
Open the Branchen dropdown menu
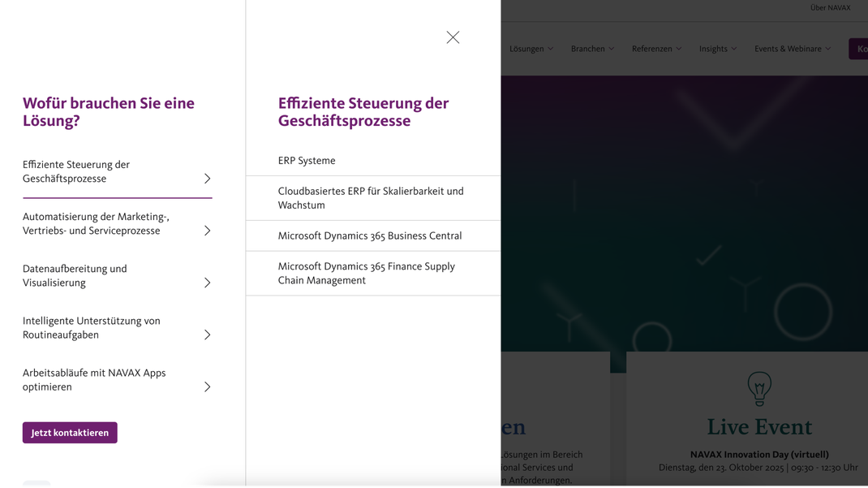tap(592, 49)
